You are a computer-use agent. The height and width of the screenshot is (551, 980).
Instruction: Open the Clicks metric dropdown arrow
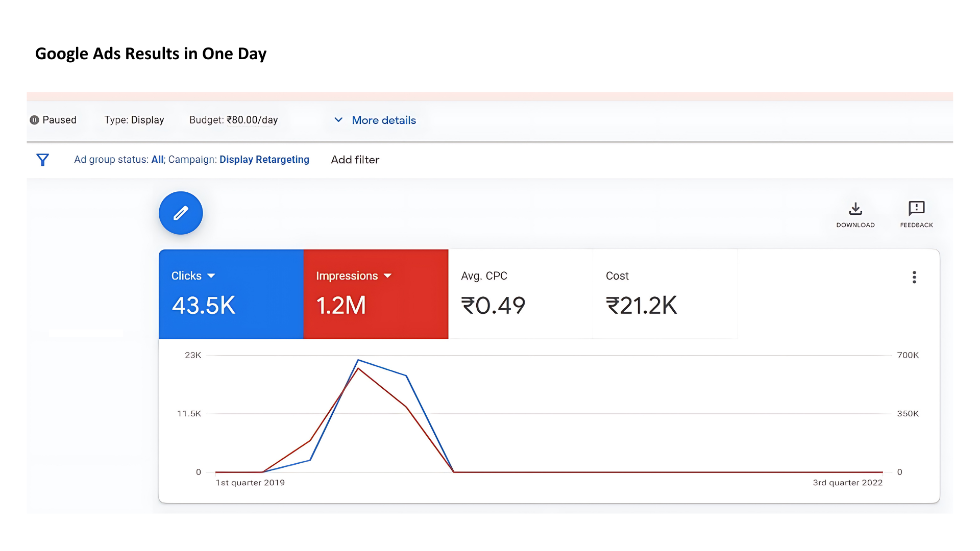pyautogui.click(x=211, y=276)
